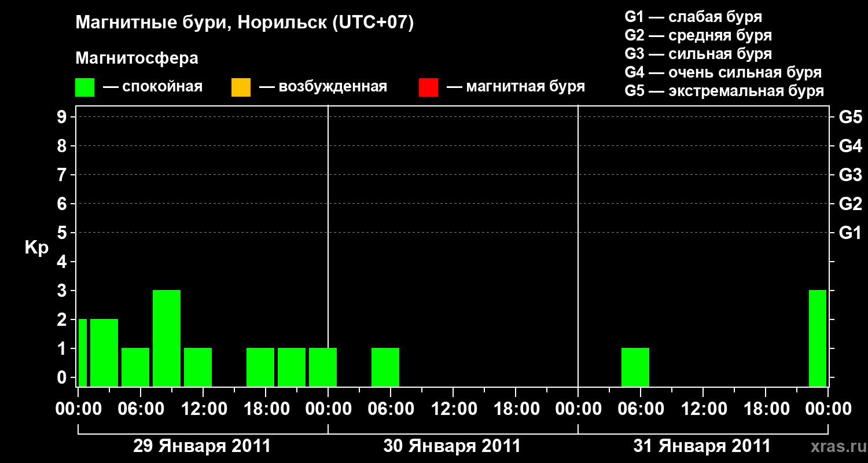Viewport: 868px width, 463px height.
Task: Click the 18:00 time label under 30 Января
Action: coord(516,409)
